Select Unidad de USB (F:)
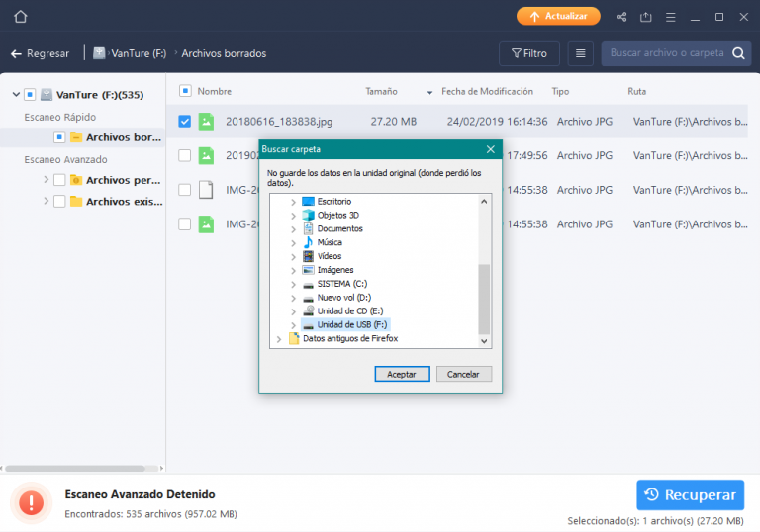760x532 pixels. point(352,324)
